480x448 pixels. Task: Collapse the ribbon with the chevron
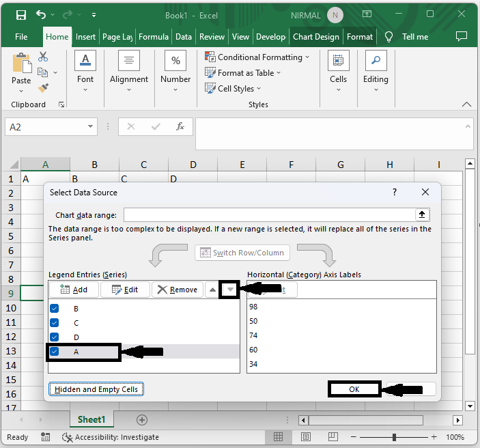coord(466,104)
